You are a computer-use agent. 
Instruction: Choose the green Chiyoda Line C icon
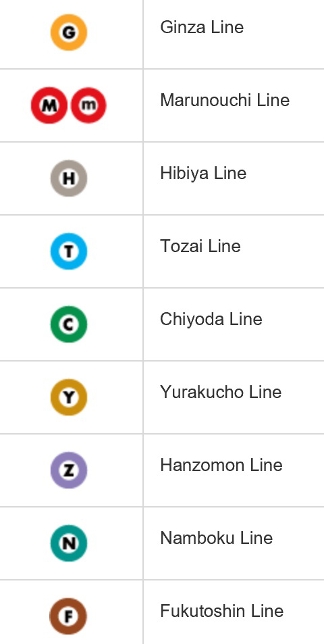[69, 324]
